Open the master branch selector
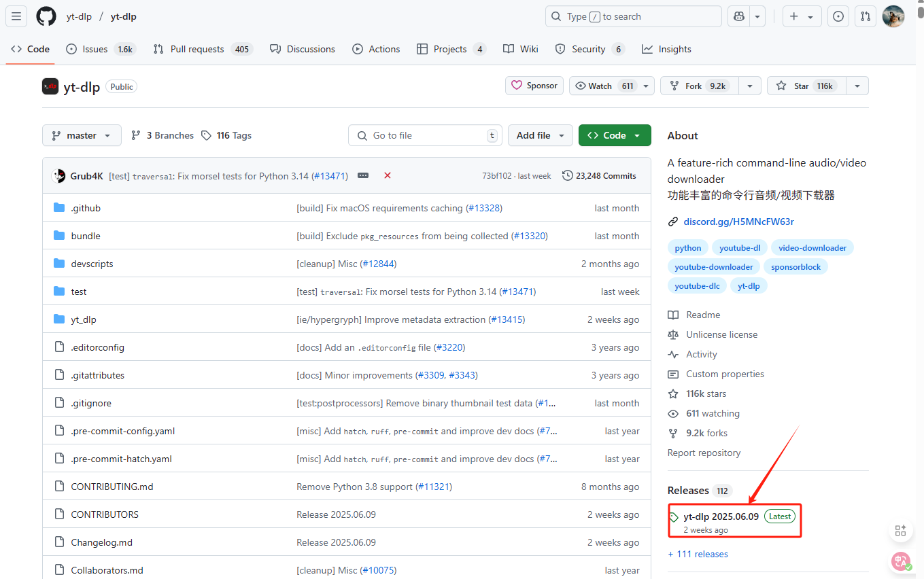 [x=82, y=135]
